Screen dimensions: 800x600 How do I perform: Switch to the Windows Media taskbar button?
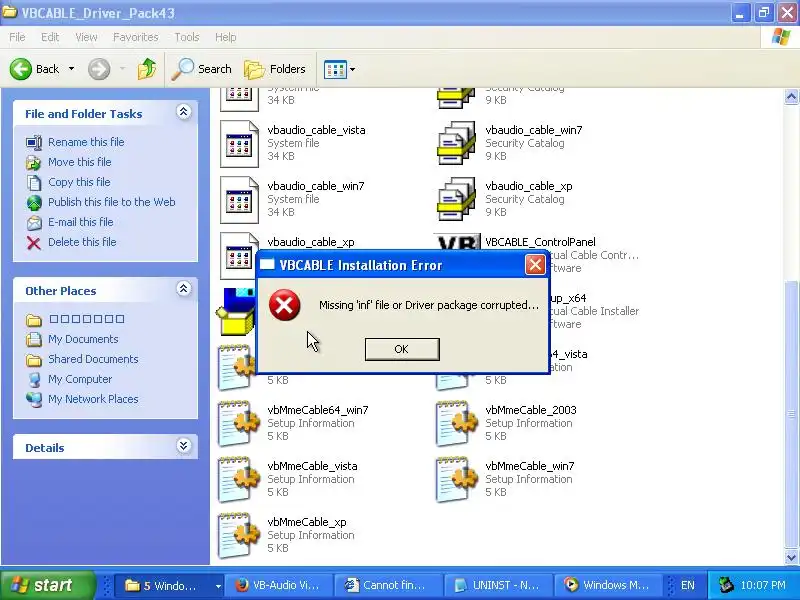607,585
